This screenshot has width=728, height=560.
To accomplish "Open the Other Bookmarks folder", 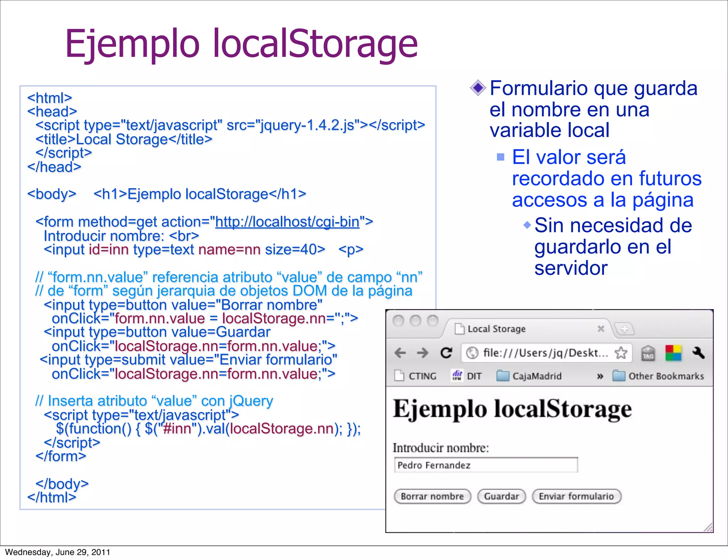I will pos(658,376).
